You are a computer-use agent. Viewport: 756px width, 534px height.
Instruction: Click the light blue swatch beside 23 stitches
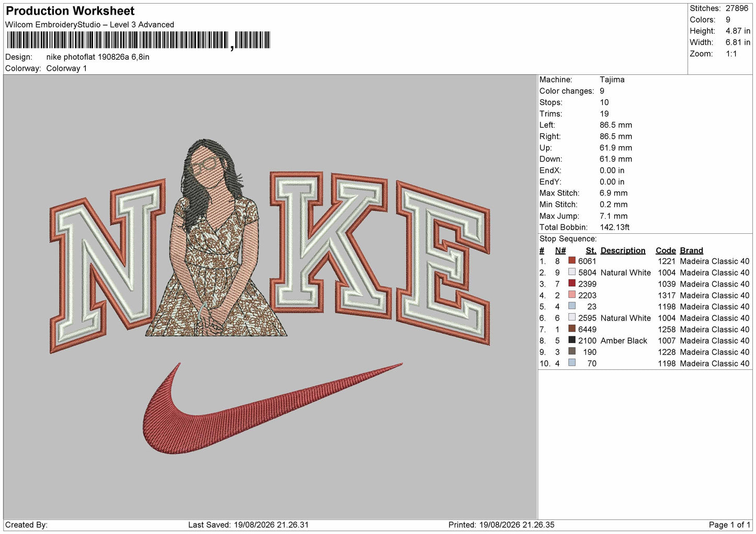click(x=572, y=306)
